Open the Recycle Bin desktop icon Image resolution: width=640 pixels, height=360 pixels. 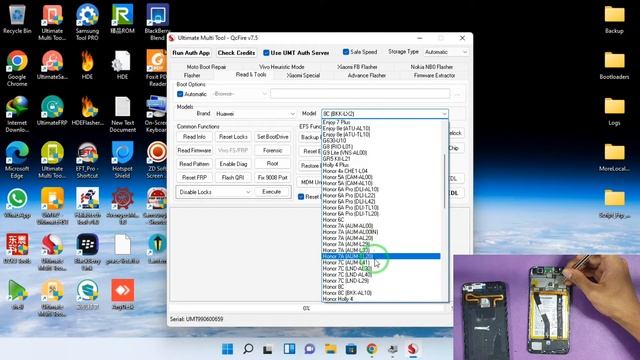click(17, 20)
